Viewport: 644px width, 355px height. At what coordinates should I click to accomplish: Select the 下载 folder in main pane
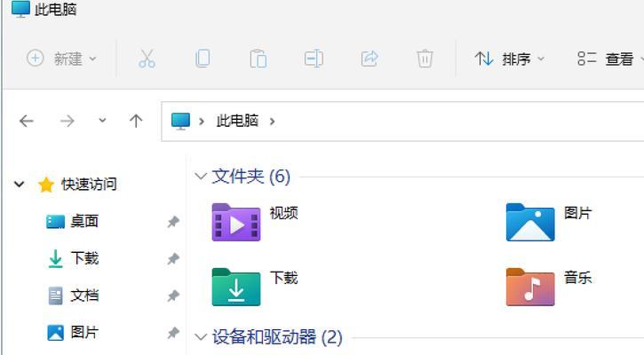(x=236, y=287)
